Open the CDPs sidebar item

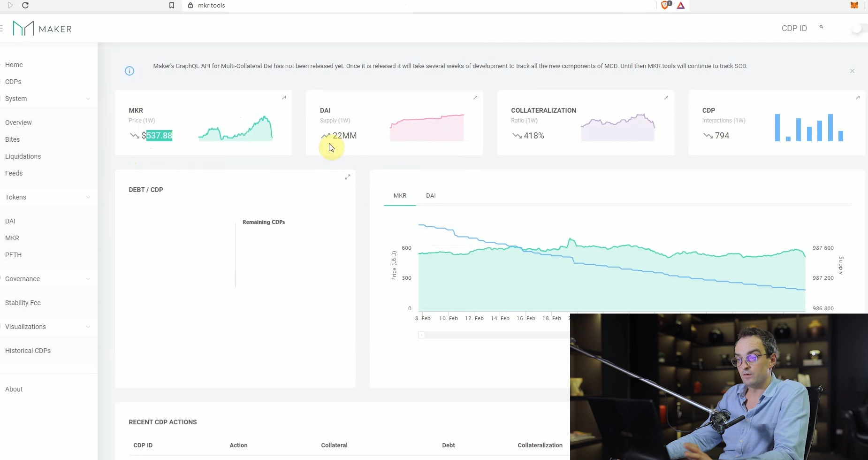13,82
